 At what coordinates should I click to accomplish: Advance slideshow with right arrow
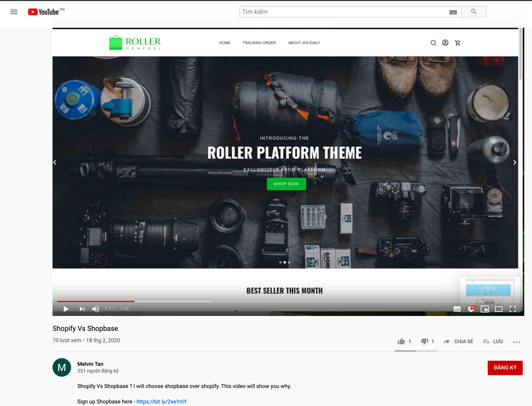pyautogui.click(x=515, y=162)
